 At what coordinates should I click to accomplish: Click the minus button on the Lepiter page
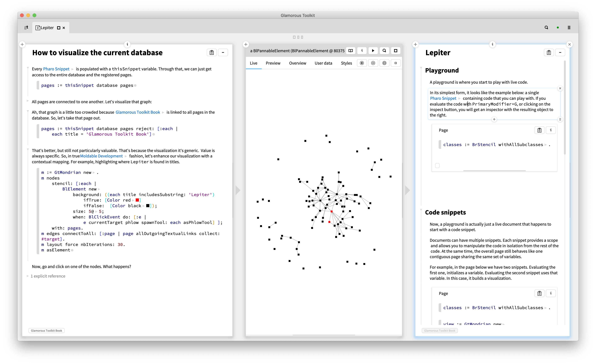[560, 52]
